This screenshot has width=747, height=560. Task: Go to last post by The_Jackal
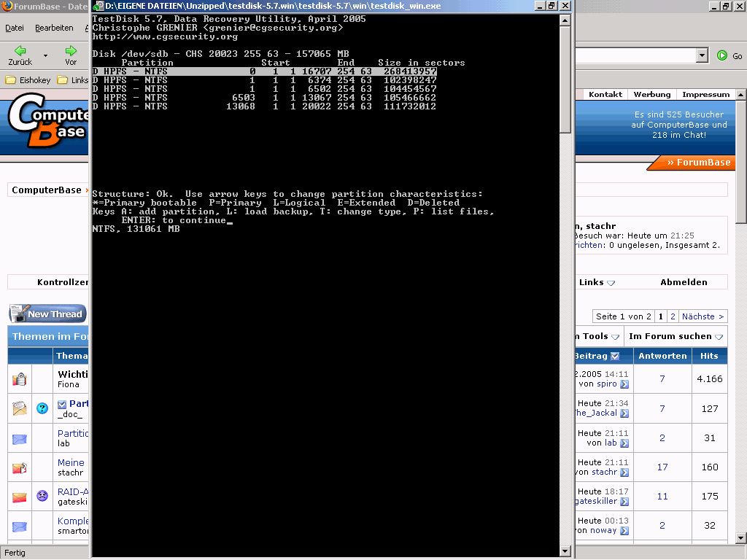tap(624, 414)
